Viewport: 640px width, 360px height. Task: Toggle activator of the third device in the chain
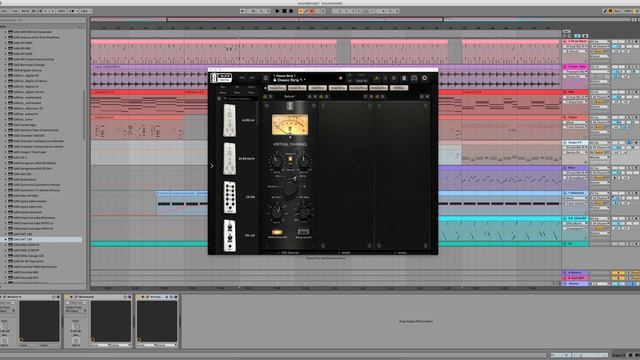[139, 297]
